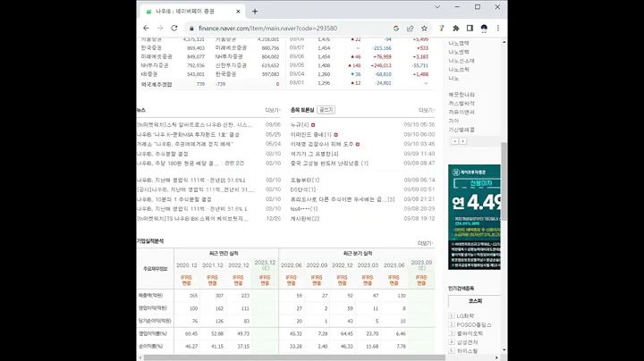
Task: Open the discussion post "누규[4]"
Action: (x=300, y=125)
